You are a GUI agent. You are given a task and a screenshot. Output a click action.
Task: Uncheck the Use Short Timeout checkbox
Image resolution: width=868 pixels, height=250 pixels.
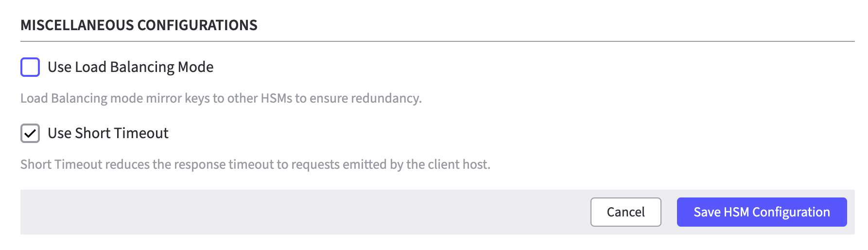(x=30, y=133)
